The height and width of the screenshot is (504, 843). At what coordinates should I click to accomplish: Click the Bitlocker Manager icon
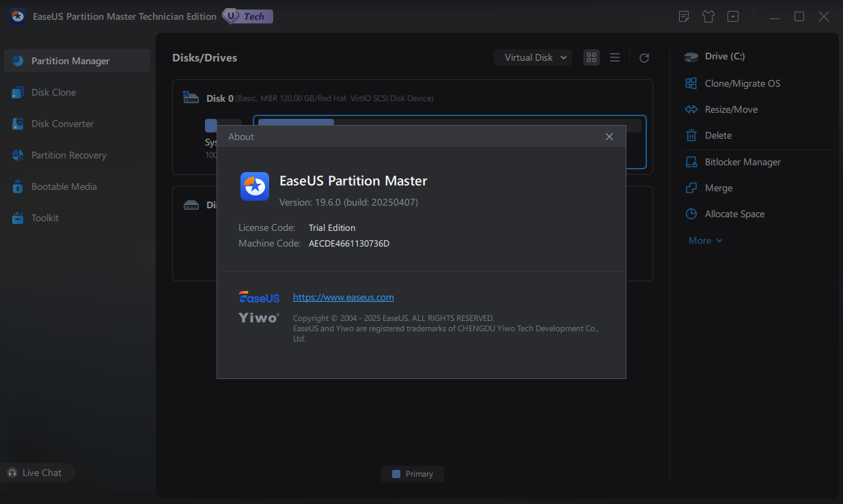(x=691, y=162)
